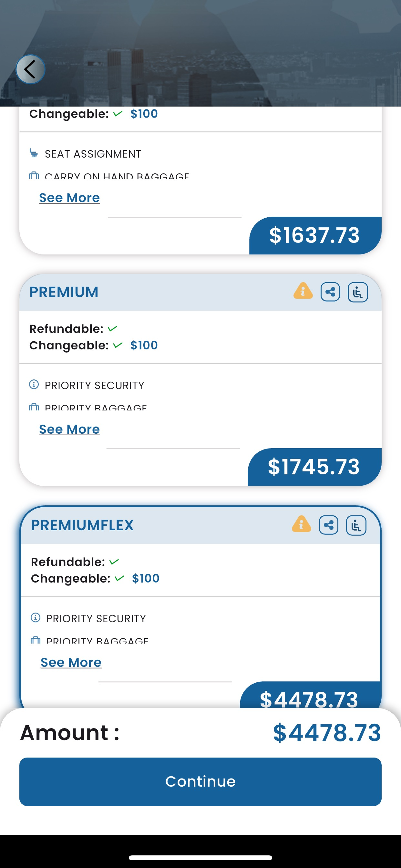Expand See More under Seat Assignment
This screenshot has width=401, height=868.
69,198
